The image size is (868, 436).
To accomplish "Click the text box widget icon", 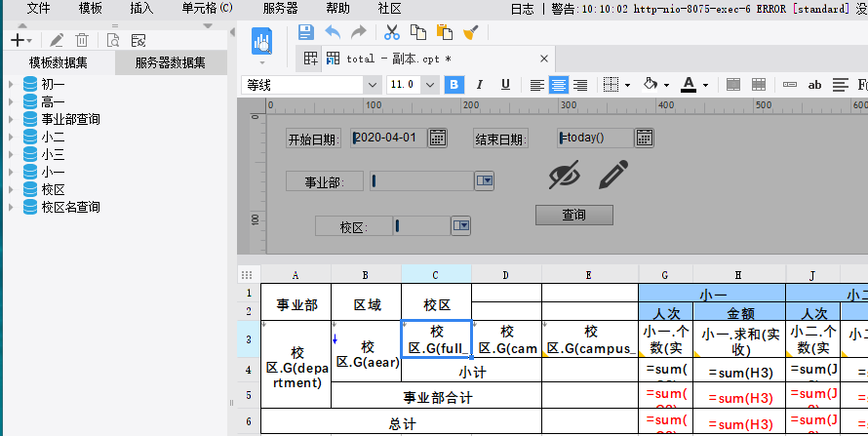I will pyautogui.click(x=790, y=85).
